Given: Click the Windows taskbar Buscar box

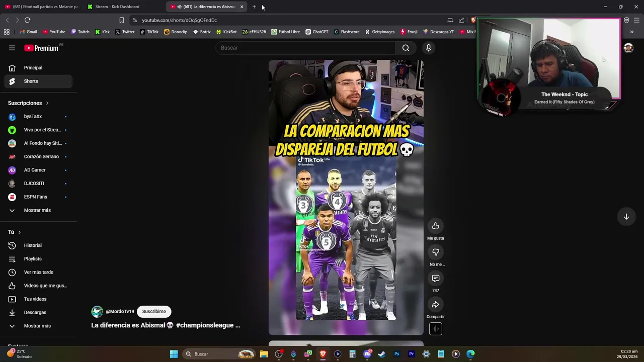Looking at the screenshot, I should click(x=218, y=354).
